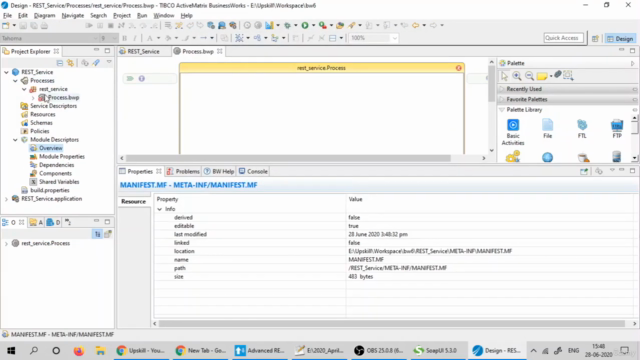Open the Diagram menu
The height and width of the screenshot is (360, 640).
(44, 16)
